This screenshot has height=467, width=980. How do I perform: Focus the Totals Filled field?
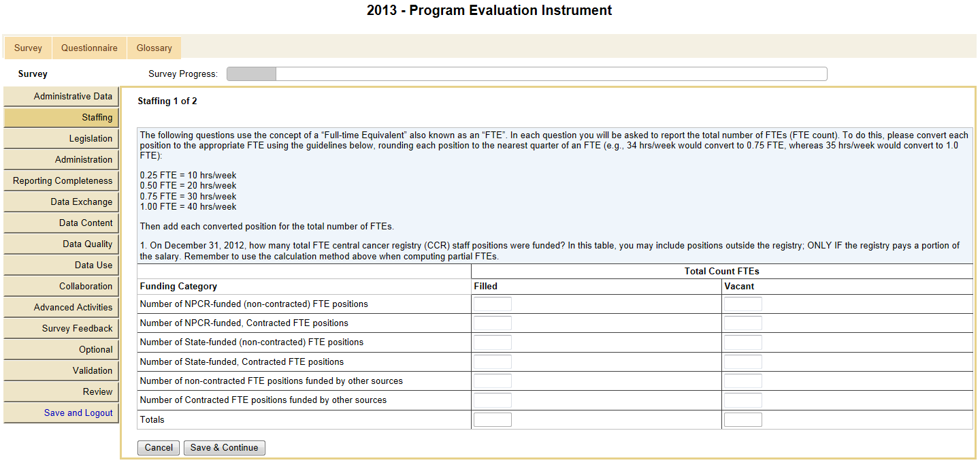click(x=493, y=420)
